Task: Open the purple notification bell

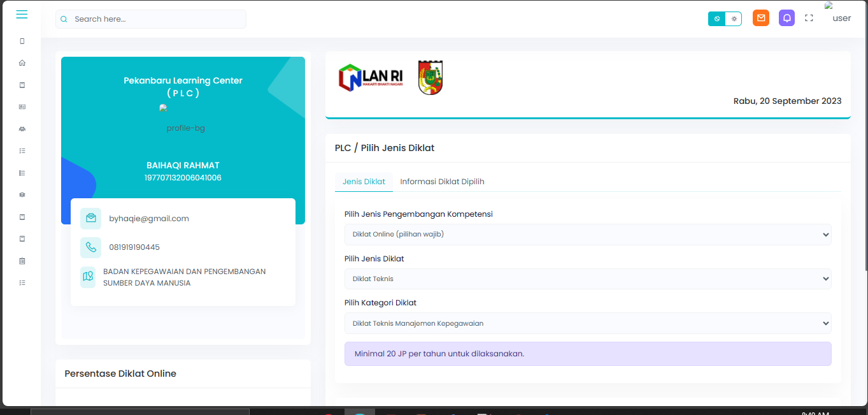Action: 787,18
